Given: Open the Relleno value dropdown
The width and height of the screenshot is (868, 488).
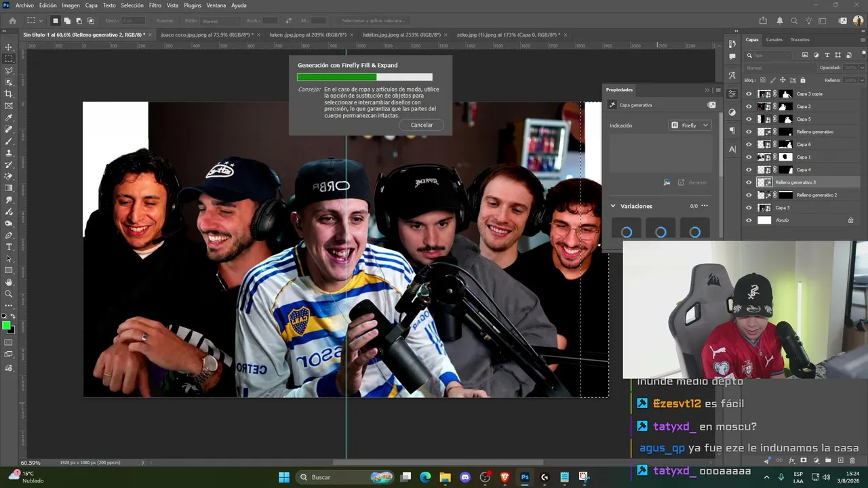Looking at the screenshot, I should (862, 80).
